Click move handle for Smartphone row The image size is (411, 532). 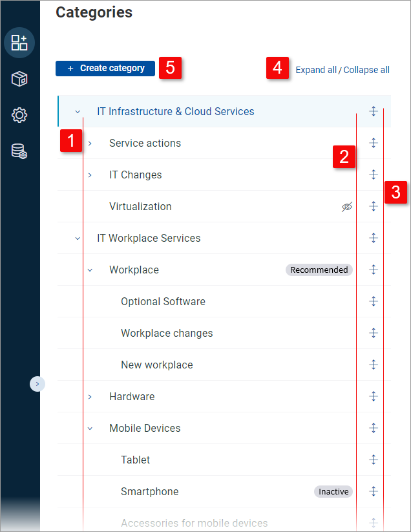coord(373,491)
